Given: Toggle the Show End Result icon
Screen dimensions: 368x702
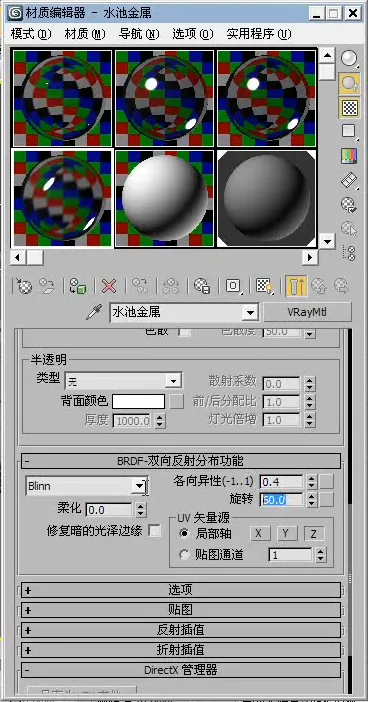Looking at the screenshot, I should pyautogui.click(x=296, y=286).
